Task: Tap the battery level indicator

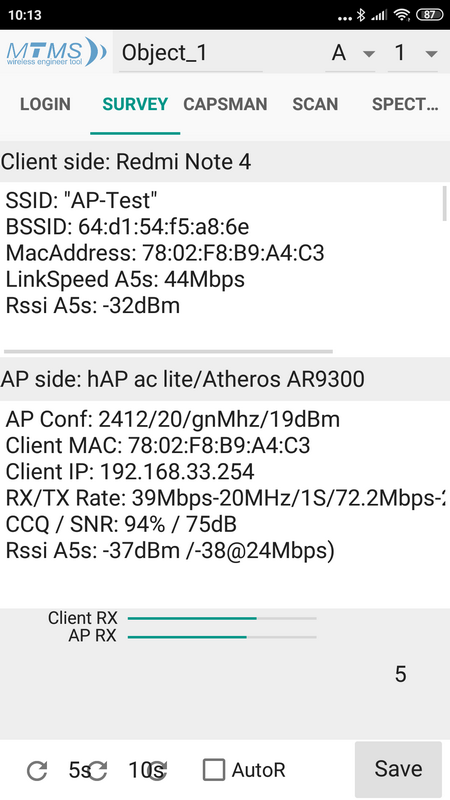Action: [430, 15]
